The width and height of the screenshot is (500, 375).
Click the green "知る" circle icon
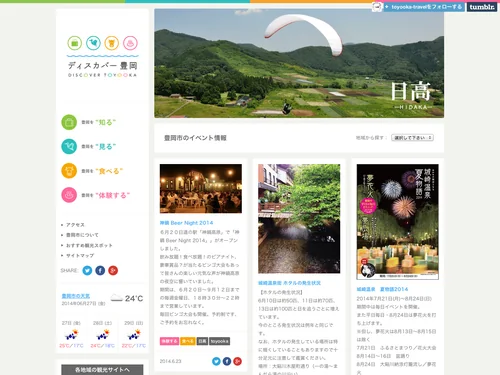click(x=69, y=122)
